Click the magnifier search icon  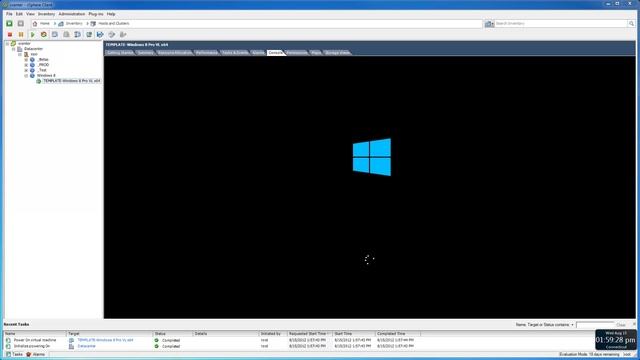coord(631,24)
